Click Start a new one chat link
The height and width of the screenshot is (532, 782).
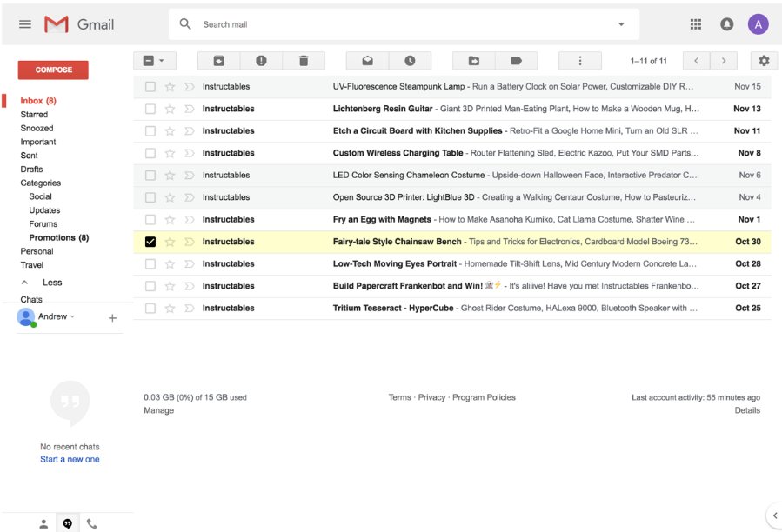(70, 459)
